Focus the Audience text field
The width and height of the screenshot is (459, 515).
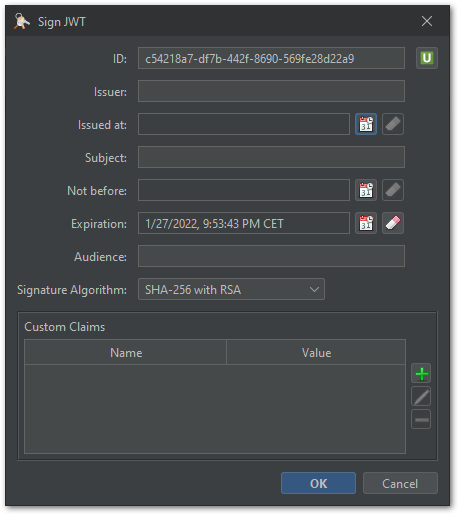(271, 256)
